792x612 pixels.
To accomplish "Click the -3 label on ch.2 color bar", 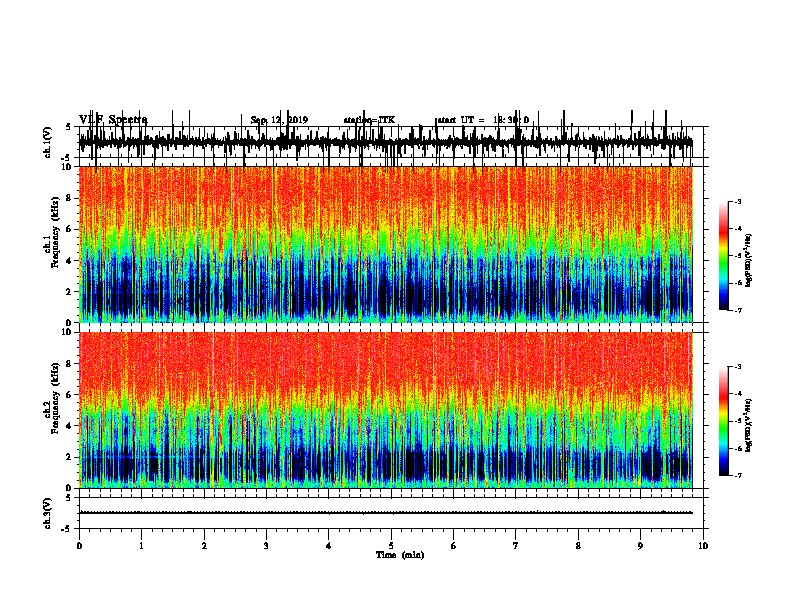I will pyautogui.click(x=738, y=367).
